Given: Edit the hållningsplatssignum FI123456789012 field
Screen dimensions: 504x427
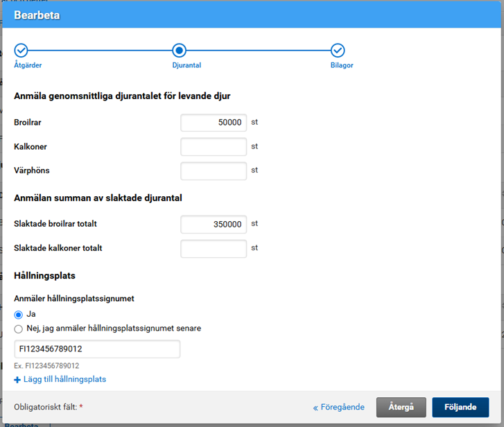Looking at the screenshot, I should [97, 349].
